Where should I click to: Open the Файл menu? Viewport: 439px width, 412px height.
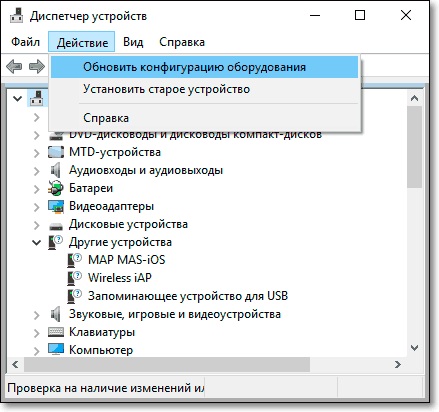(x=25, y=42)
